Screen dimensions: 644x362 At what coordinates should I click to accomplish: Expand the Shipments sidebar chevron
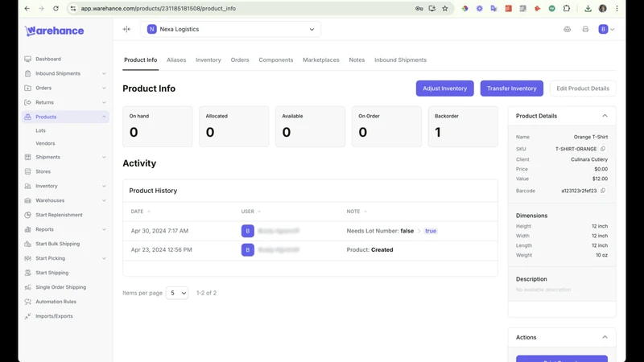pos(104,157)
